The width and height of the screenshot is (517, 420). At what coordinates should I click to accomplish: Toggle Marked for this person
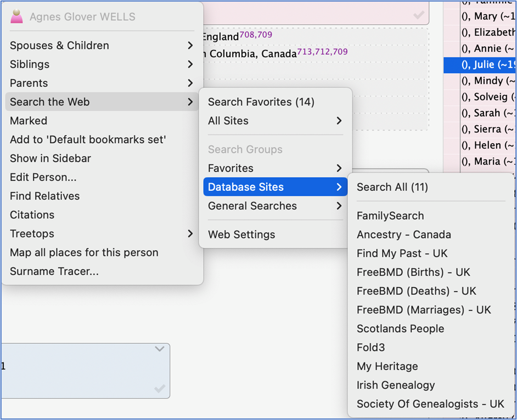pos(29,121)
